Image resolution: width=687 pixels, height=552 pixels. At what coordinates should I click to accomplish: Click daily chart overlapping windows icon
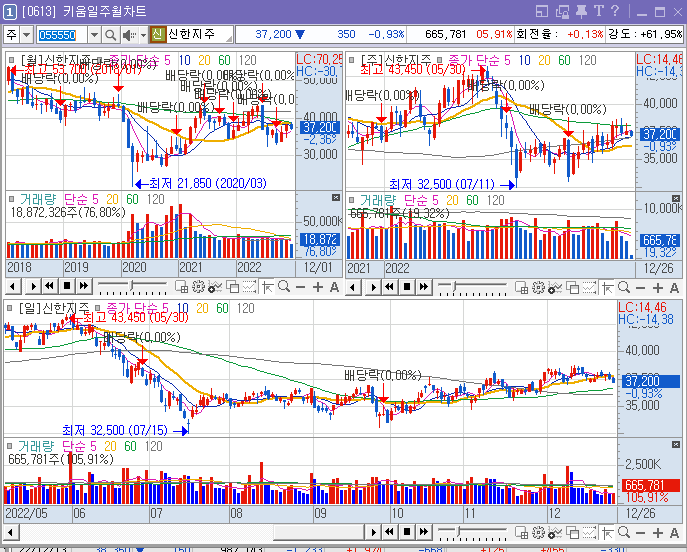[x=572, y=532]
